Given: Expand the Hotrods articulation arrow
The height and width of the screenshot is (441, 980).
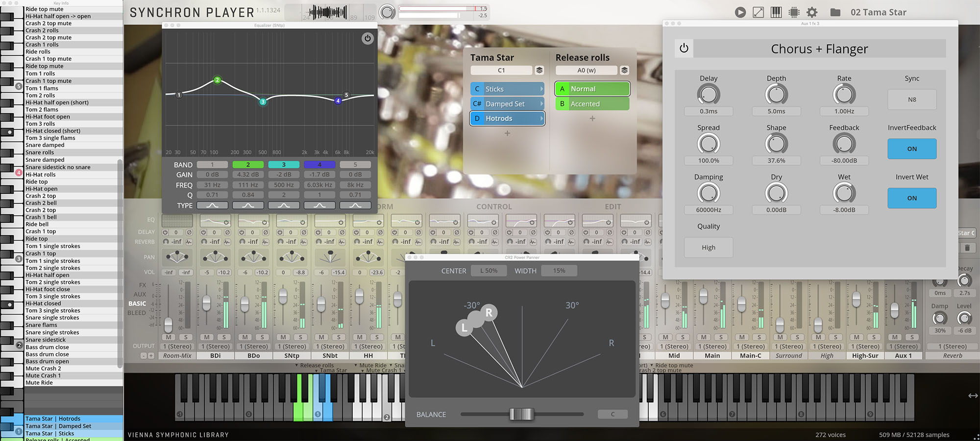Looking at the screenshot, I should 541,119.
